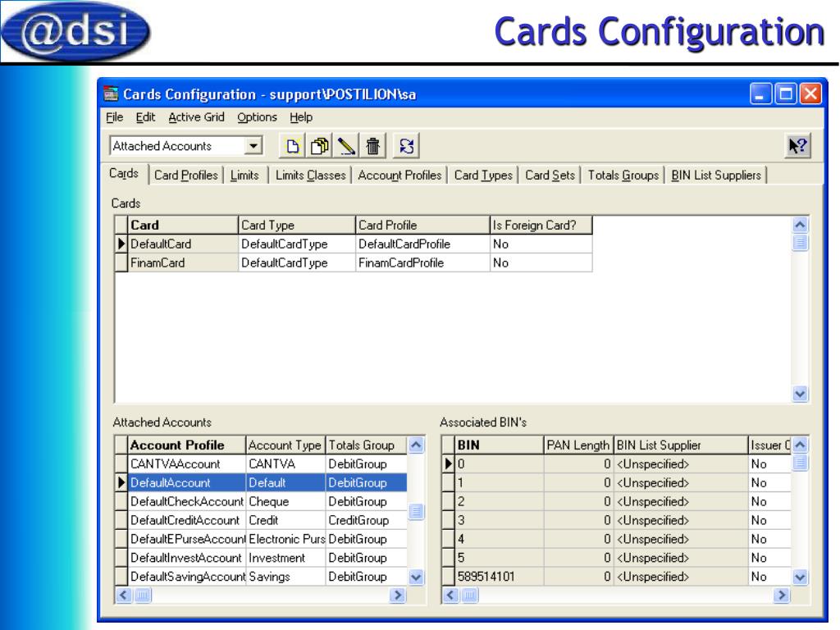The height and width of the screenshot is (630, 840).
Task: Click the DefaultCardProfile cell
Action: coord(422,244)
